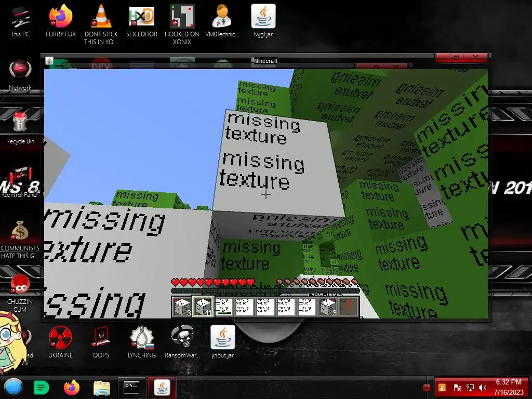The height and width of the screenshot is (399, 532).
Task: Open the green chat app on the taskbar
Action: pos(42,388)
